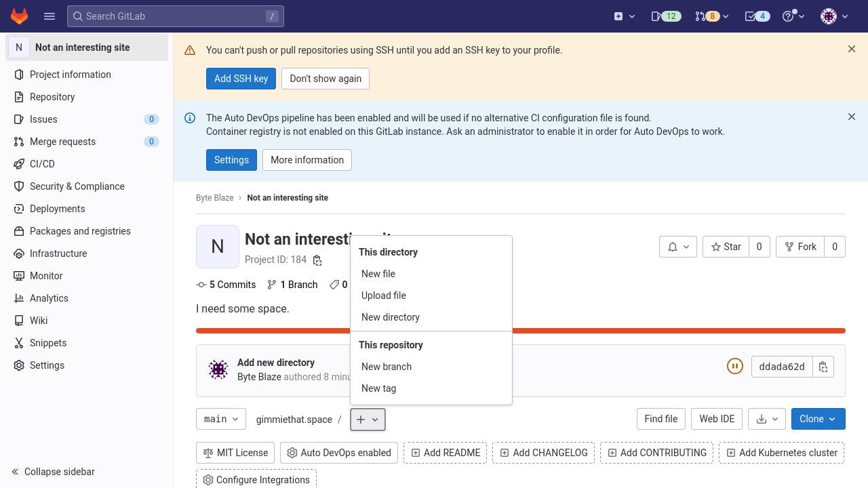Image resolution: width=868 pixels, height=488 pixels.
Task: Click the CI/CD rocket icon
Action: [19, 164]
